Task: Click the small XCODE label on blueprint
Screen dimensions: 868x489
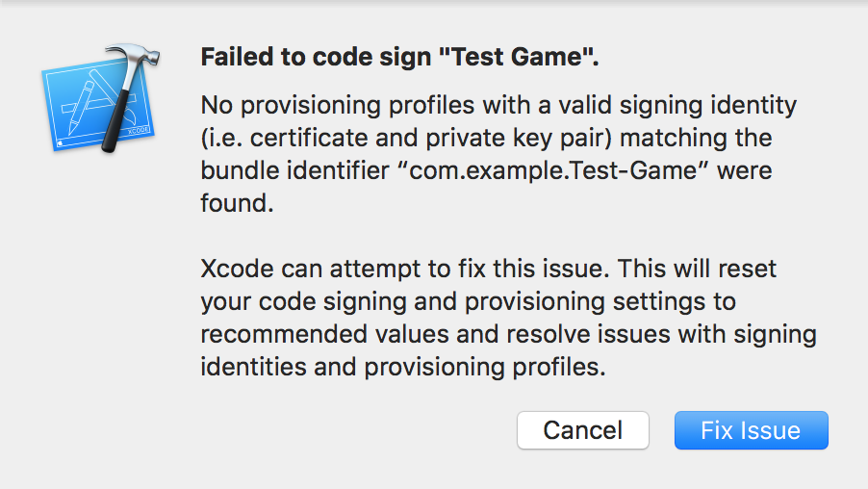Action: click(139, 130)
